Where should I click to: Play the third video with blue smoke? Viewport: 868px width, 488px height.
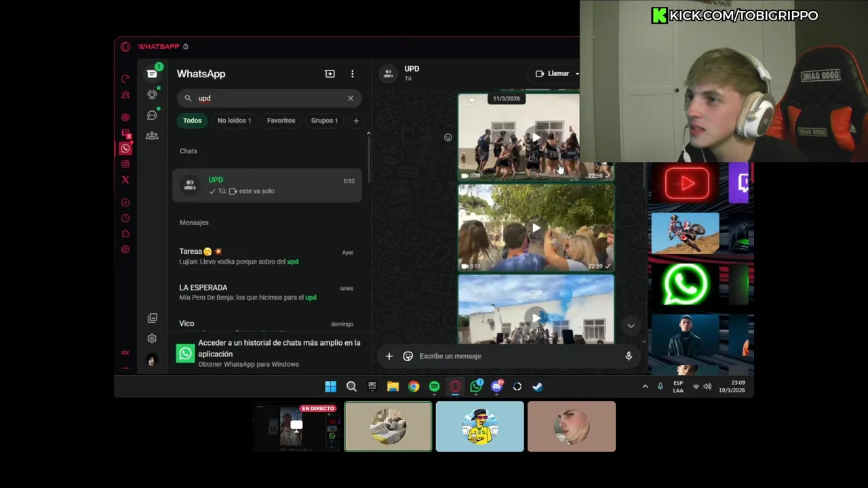point(536,317)
